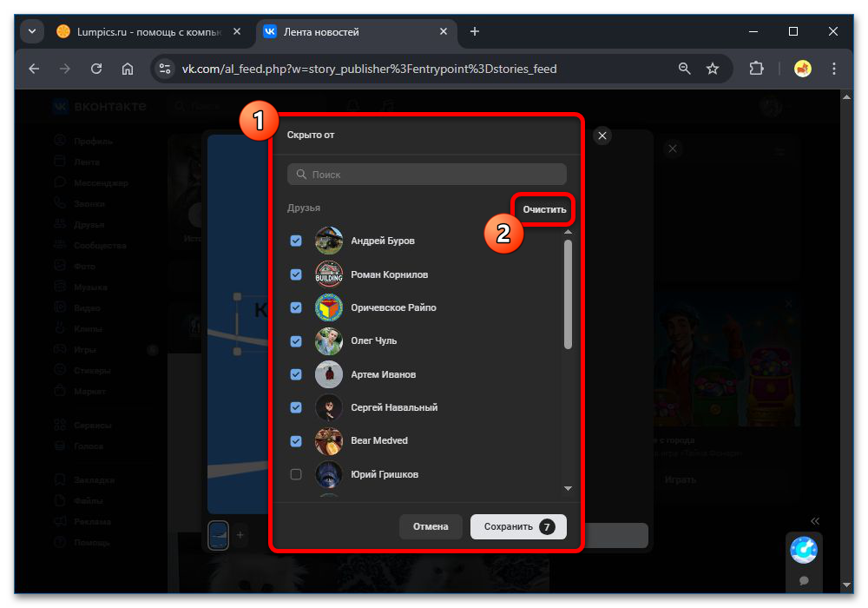Cancel with the Отмена button
This screenshot has width=868, height=608.
click(430, 526)
